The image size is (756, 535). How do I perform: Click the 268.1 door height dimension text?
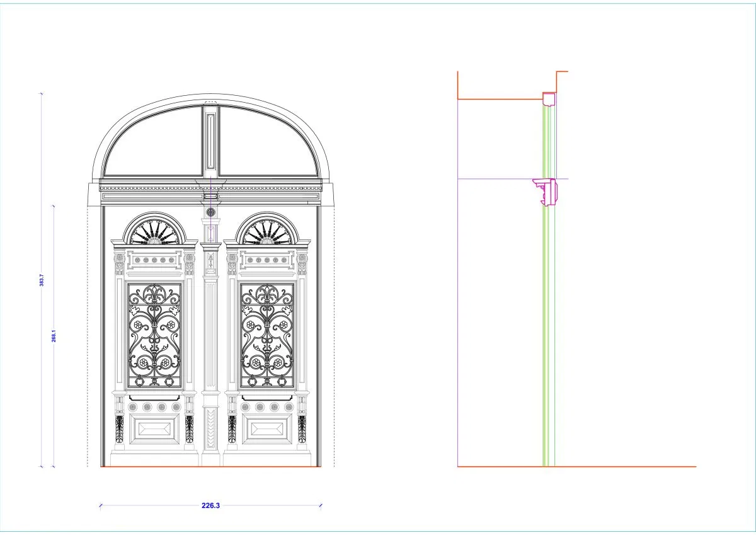pyautogui.click(x=54, y=337)
